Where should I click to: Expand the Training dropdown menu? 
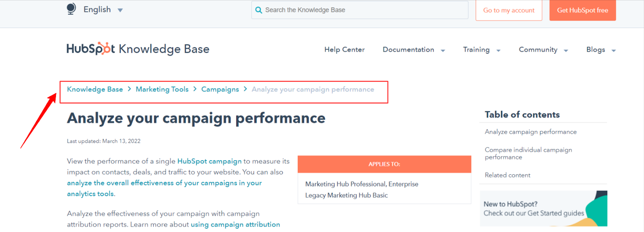tap(481, 50)
